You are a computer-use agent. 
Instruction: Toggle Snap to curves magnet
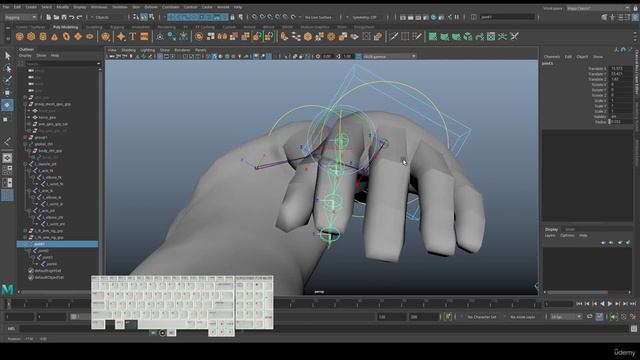click(x=262, y=17)
